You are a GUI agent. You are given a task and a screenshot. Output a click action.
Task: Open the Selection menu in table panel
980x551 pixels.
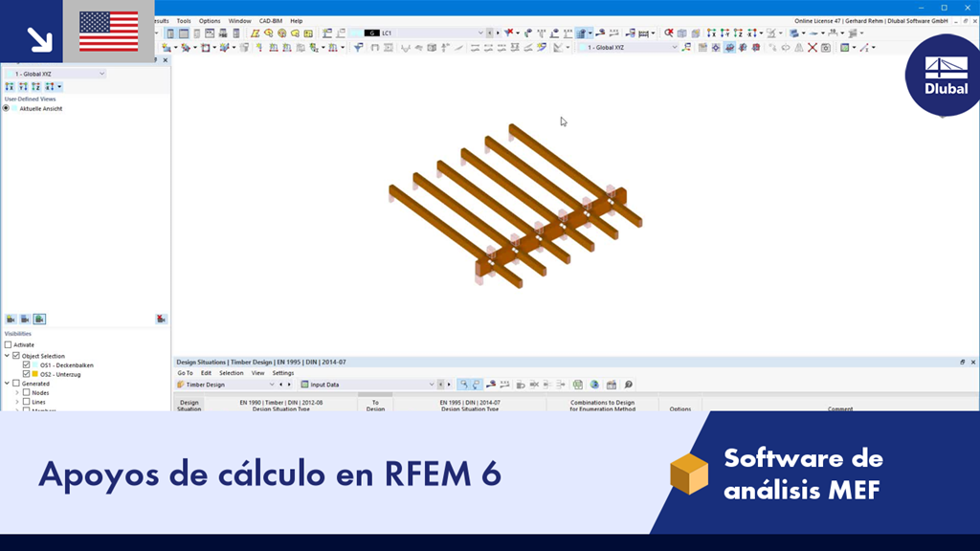coord(232,373)
